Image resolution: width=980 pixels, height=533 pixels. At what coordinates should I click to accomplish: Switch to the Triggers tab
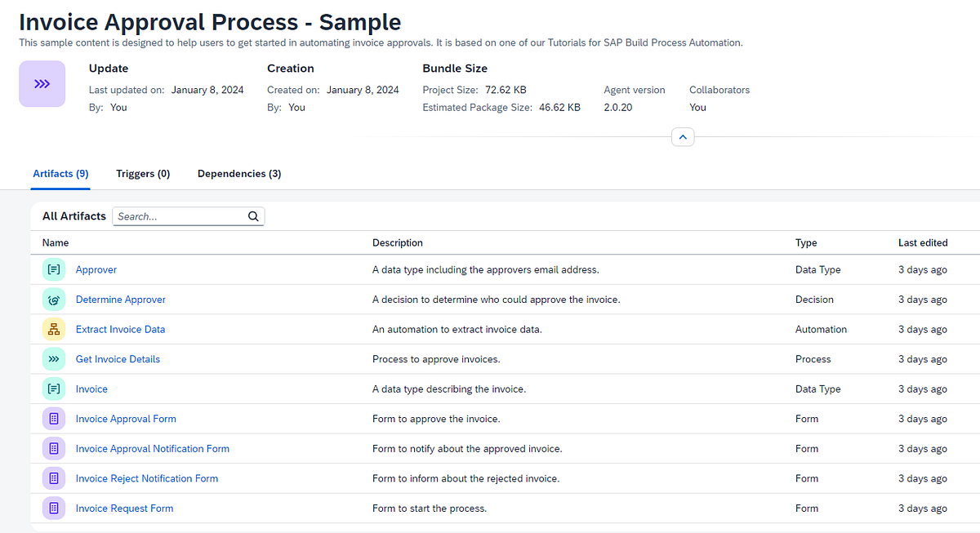[x=143, y=173]
